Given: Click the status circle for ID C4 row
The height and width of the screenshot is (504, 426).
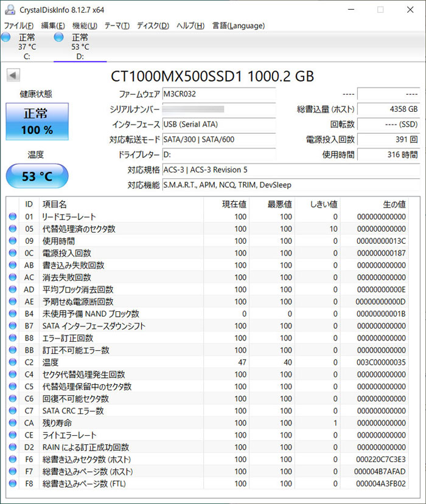Looking at the screenshot, I should (13, 374).
